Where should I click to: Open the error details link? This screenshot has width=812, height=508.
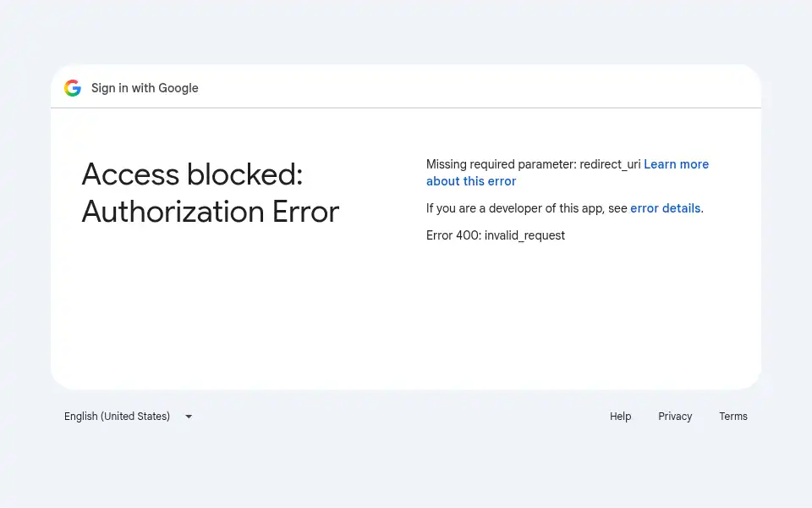pyautogui.click(x=665, y=208)
